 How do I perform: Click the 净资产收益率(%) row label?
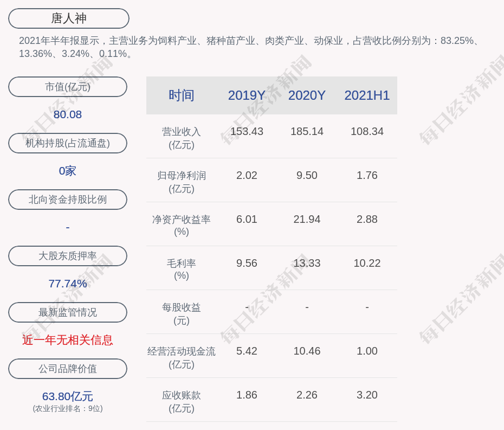tap(182, 226)
